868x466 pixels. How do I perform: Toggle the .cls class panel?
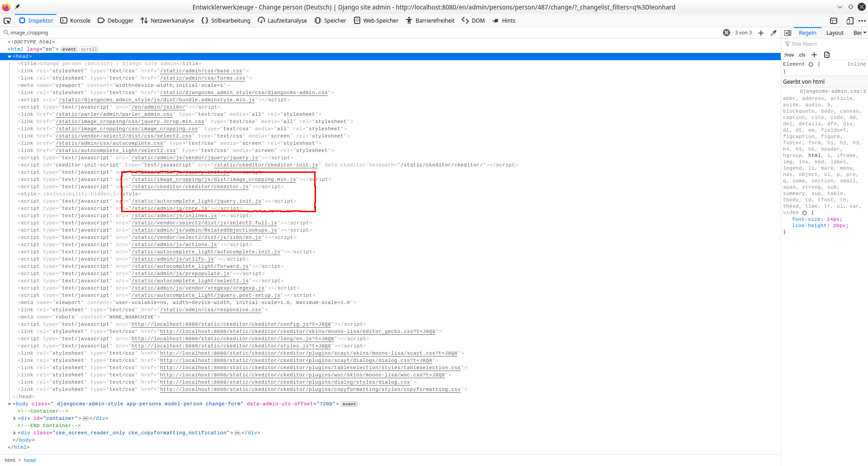(802, 55)
